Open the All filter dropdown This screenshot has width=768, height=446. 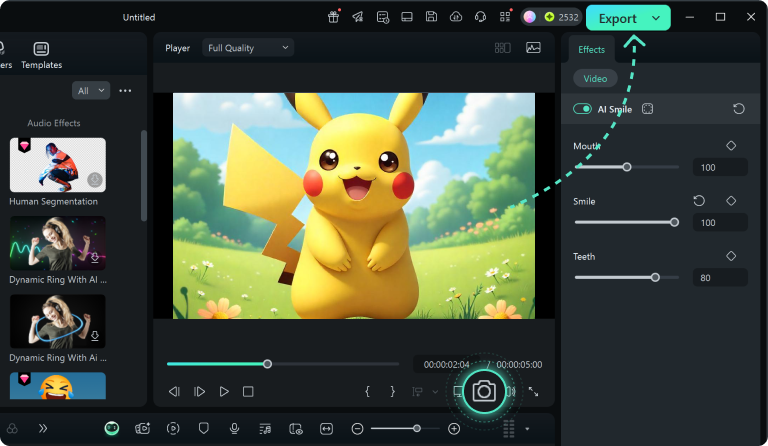pos(91,91)
